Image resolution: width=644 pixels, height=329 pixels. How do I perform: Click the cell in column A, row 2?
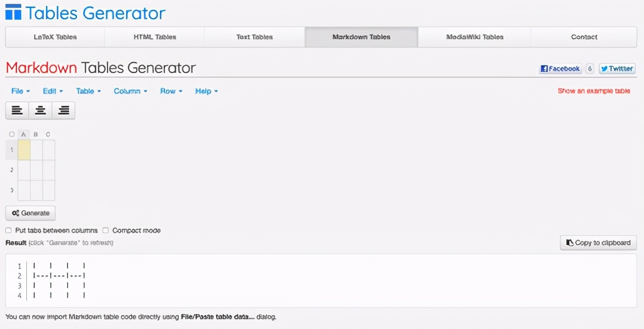pyautogui.click(x=24, y=170)
